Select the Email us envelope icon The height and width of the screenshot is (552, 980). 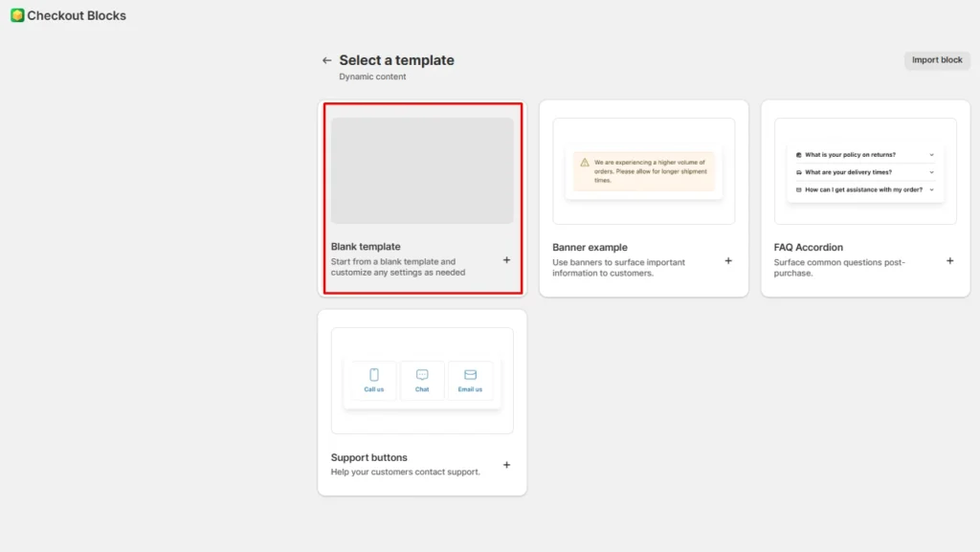(470, 374)
